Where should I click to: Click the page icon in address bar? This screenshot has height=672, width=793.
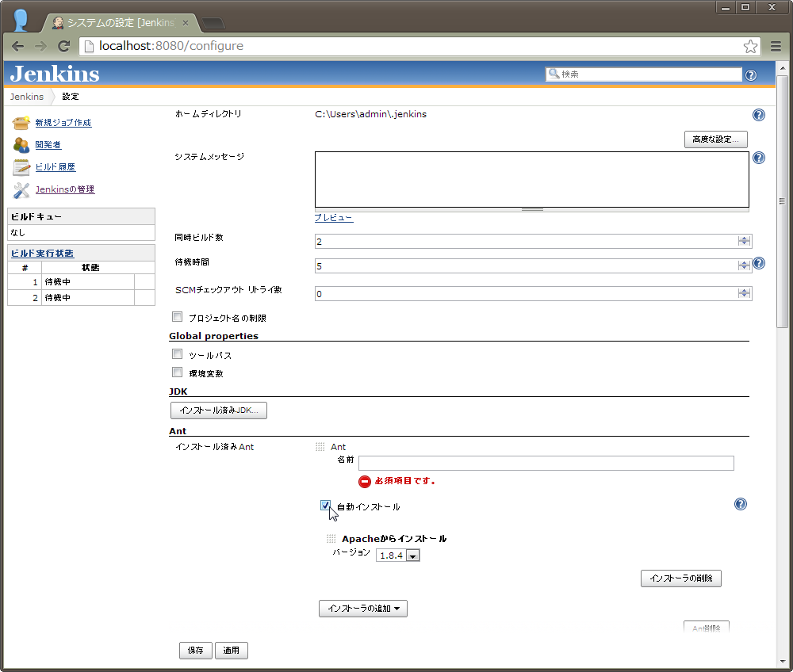point(89,47)
